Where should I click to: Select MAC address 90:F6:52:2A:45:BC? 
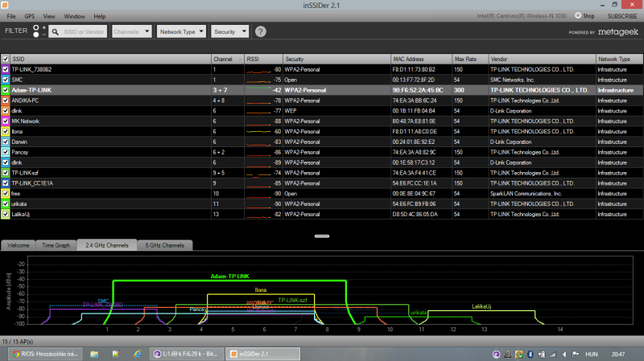pos(418,90)
